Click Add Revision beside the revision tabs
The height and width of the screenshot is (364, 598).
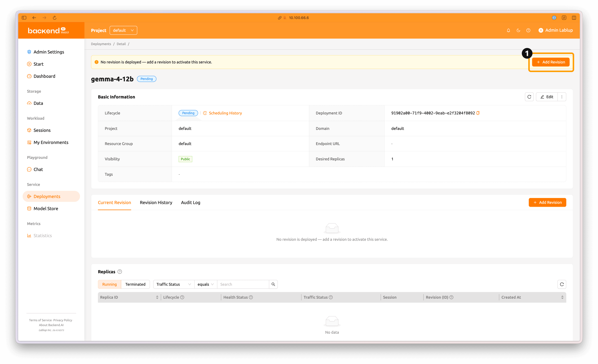coord(547,202)
